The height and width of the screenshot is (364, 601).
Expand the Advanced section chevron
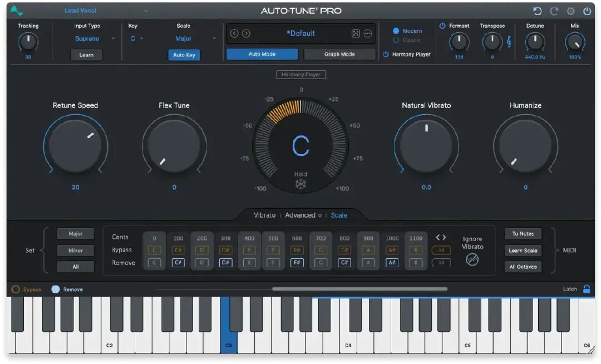pyautogui.click(x=319, y=216)
